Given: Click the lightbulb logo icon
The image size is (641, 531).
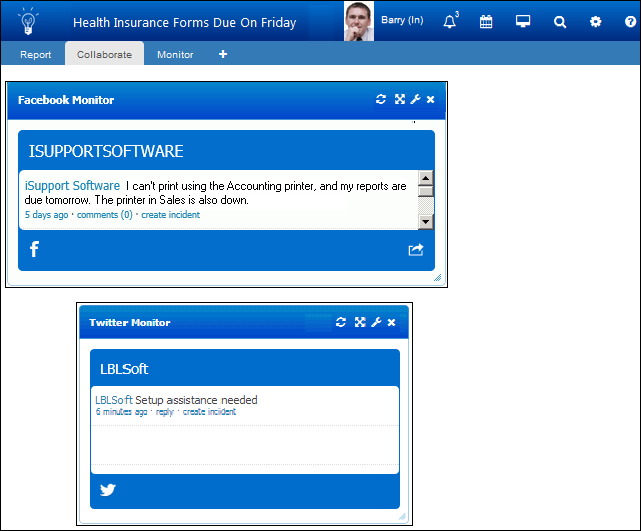Looking at the screenshot, I should (28, 21).
